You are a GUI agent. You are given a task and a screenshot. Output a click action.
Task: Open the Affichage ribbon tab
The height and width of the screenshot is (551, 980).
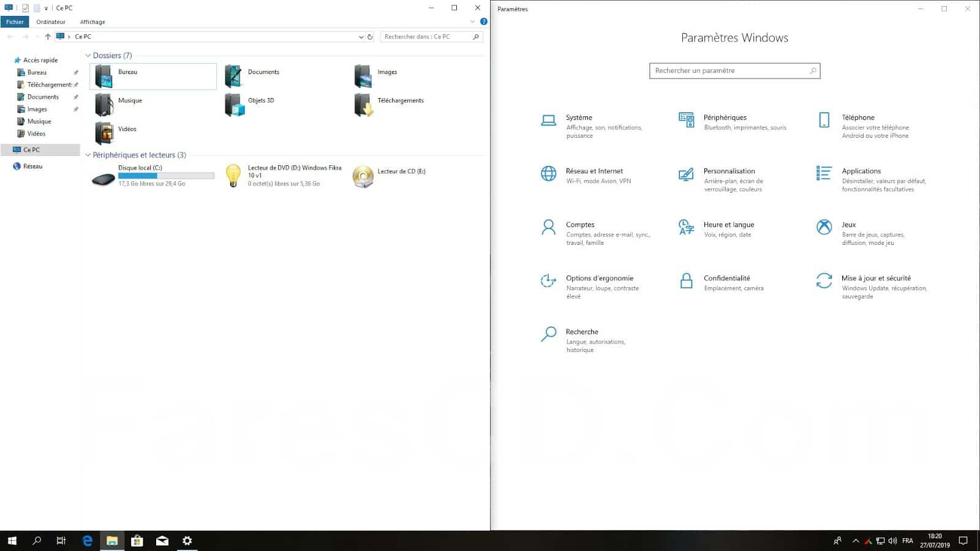click(x=92, y=22)
